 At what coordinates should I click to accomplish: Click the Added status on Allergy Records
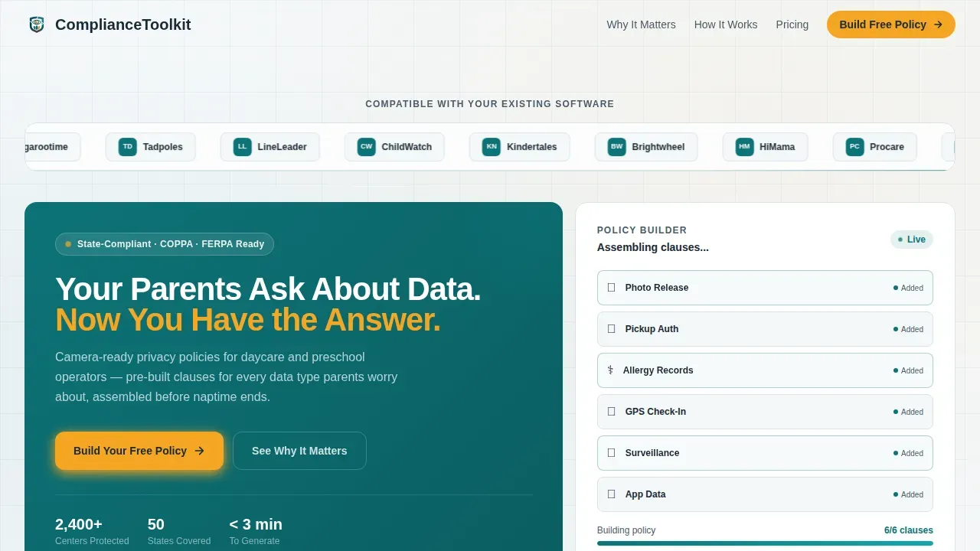click(x=908, y=370)
